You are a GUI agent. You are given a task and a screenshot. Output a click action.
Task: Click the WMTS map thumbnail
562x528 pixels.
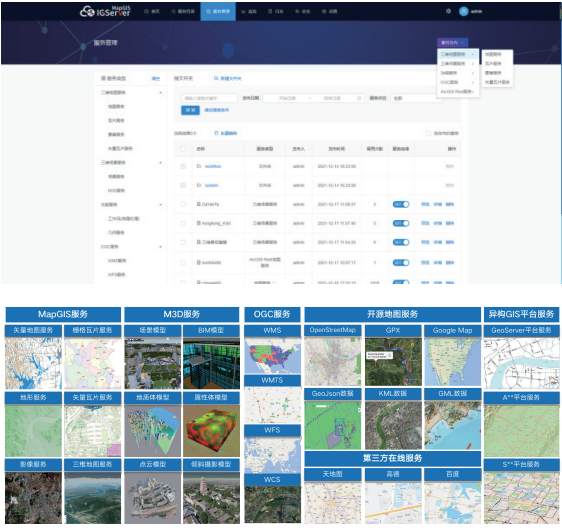click(272, 405)
